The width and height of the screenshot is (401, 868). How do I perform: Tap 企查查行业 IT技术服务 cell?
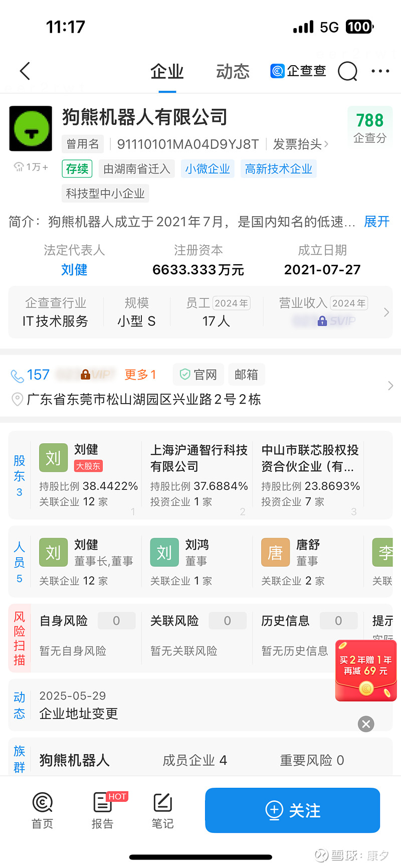[x=55, y=312]
